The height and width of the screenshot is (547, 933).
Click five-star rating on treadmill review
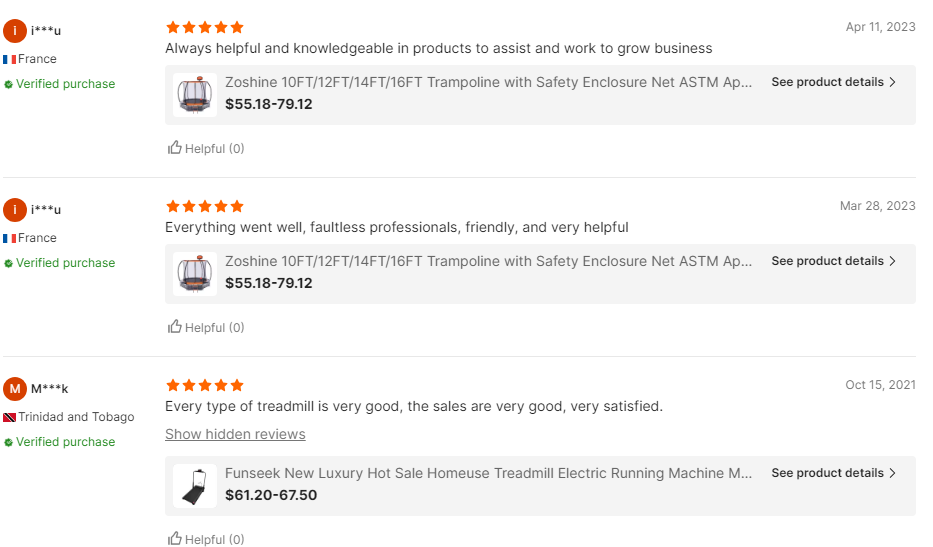coord(205,385)
